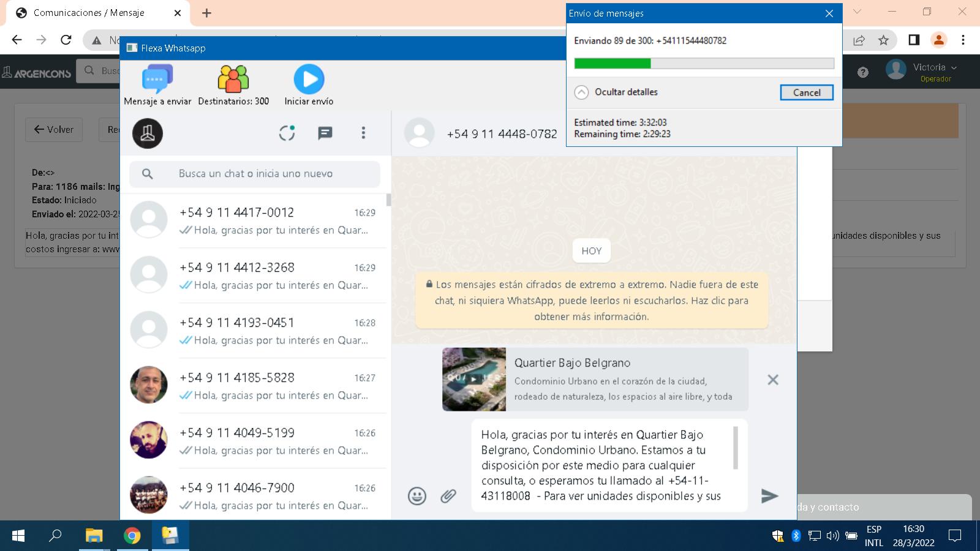The width and height of the screenshot is (980, 551).
Task: Open File Explorer from the taskbar
Action: click(94, 536)
